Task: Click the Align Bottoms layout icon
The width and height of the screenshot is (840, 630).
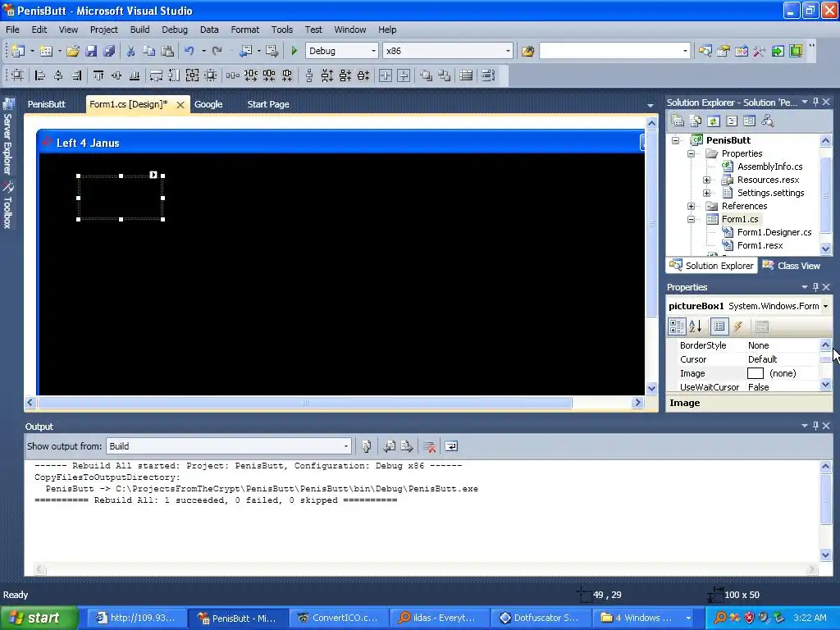Action: (135, 75)
